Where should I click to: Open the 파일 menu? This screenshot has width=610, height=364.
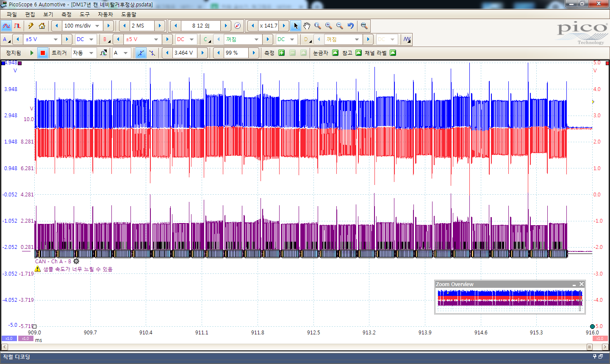pyautogui.click(x=12, y=14)
